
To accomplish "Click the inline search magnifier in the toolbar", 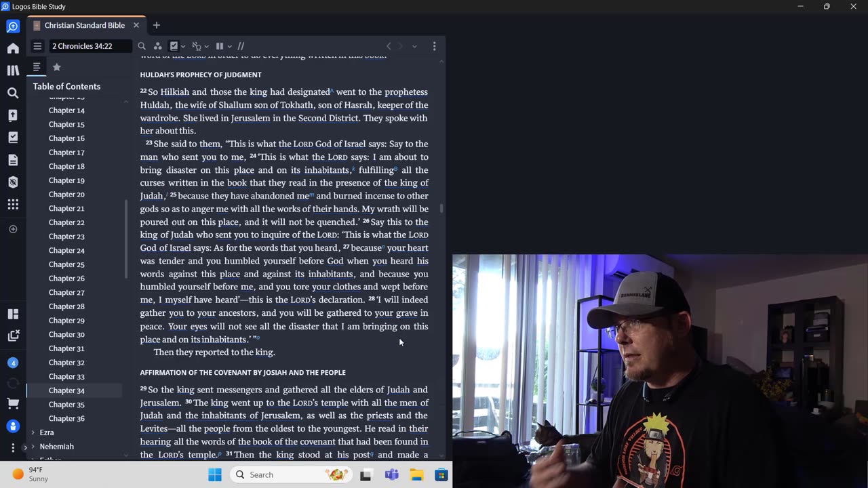I will (142, 46).
